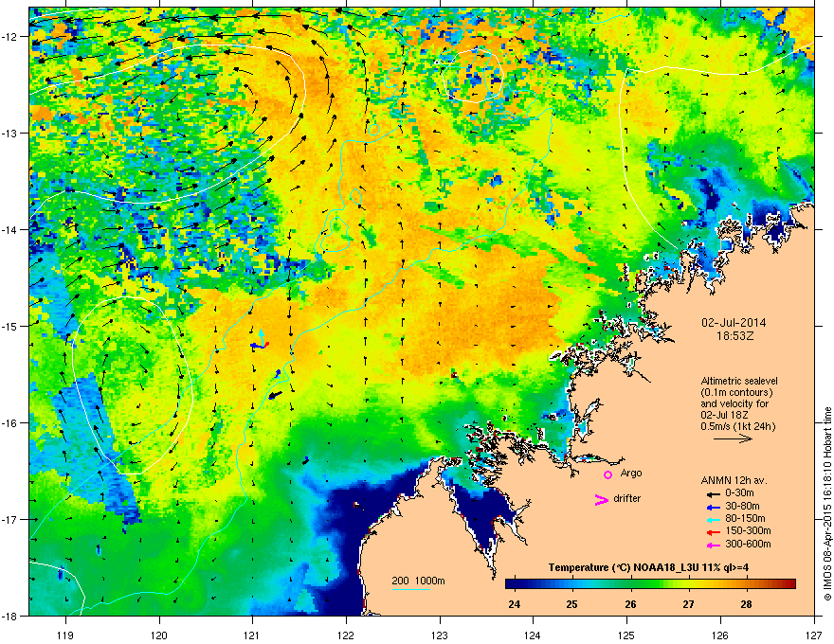834x644 pixels.
Task: Click the longitude axis label 123
Action: tap(440, 635)
